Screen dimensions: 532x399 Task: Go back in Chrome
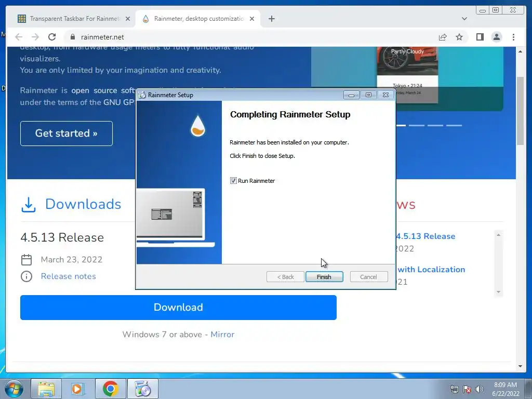click(19, 37)
